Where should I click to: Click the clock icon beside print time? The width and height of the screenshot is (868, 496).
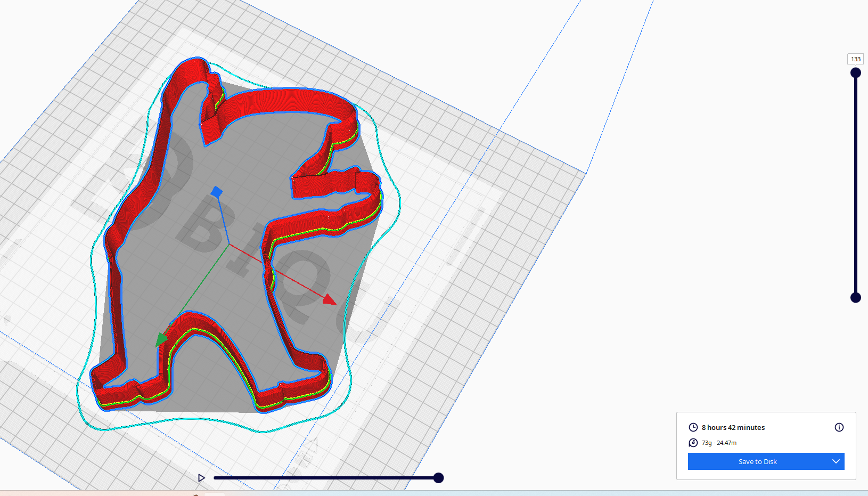[x=693, y=427]
